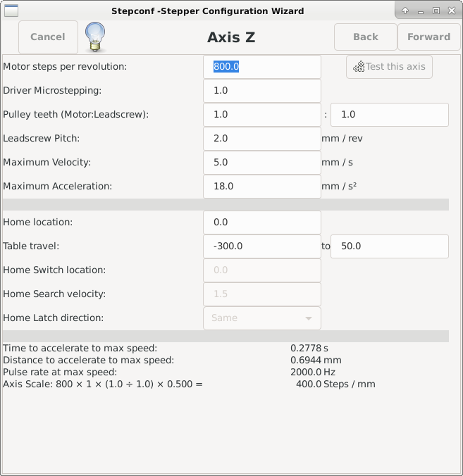463x476 pixels.
Task: Click 'Time to accelerate to max speed:' label
Action: (80, 348)
